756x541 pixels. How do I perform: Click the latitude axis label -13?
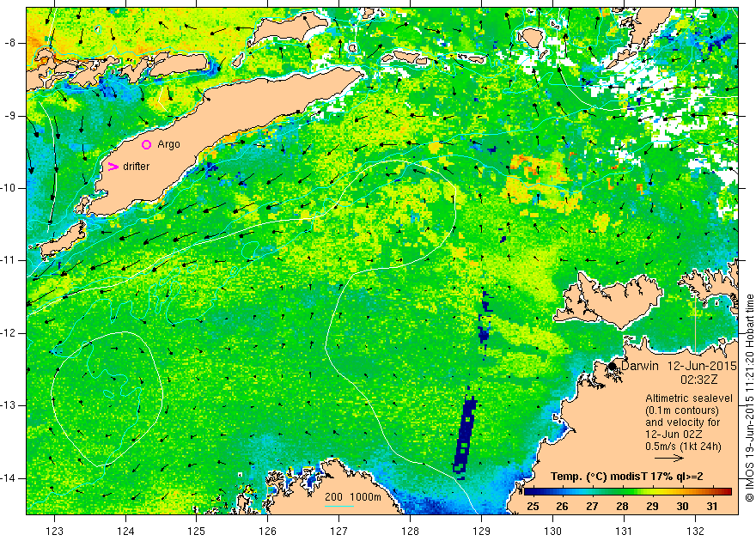point(9,405)
